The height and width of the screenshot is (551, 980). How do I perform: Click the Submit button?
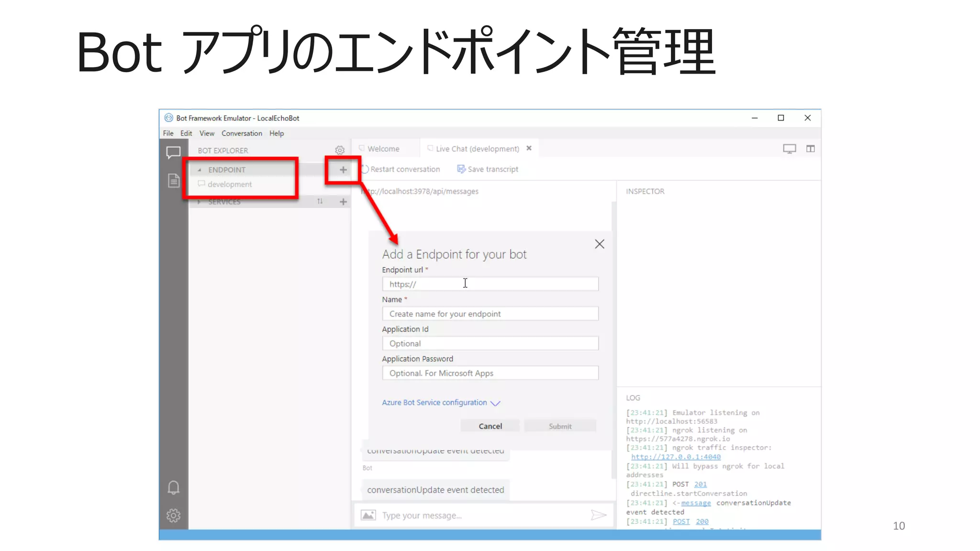(x=560, y=426)
